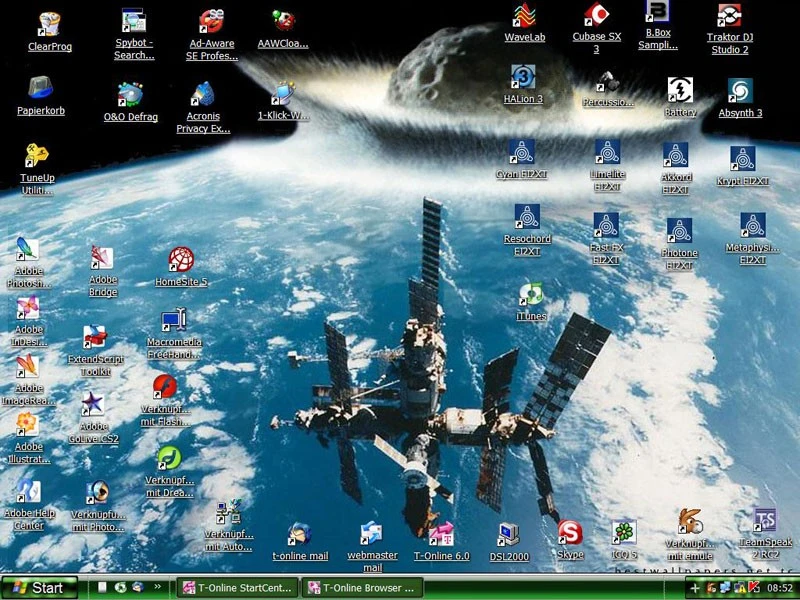This screenshot has height=600, width=800.
Task: Click the TeamSpeak 2 RC2 icon
Action: click(764, 522)
